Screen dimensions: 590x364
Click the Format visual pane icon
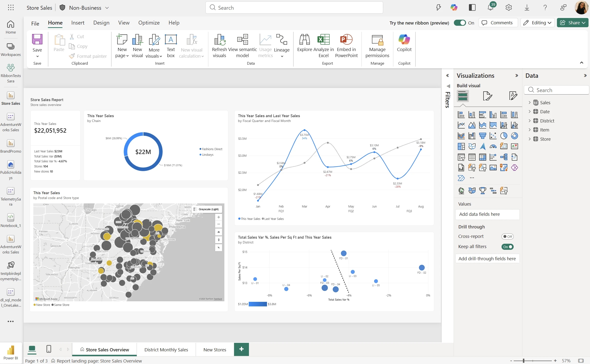click(487, 96)
